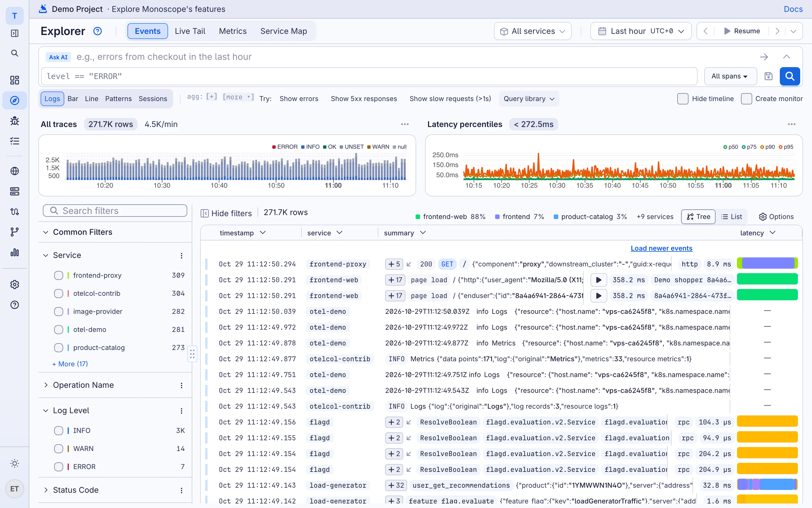Click the ET user avatar
Image resolution: width=812 pixels, height=508 pixels.
[x=14, y=489]
